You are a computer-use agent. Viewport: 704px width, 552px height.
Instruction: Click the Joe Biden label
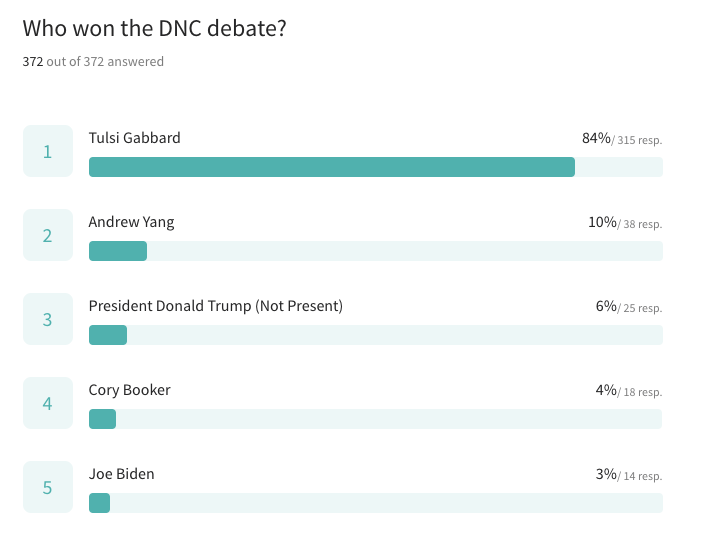pos(121,474)
